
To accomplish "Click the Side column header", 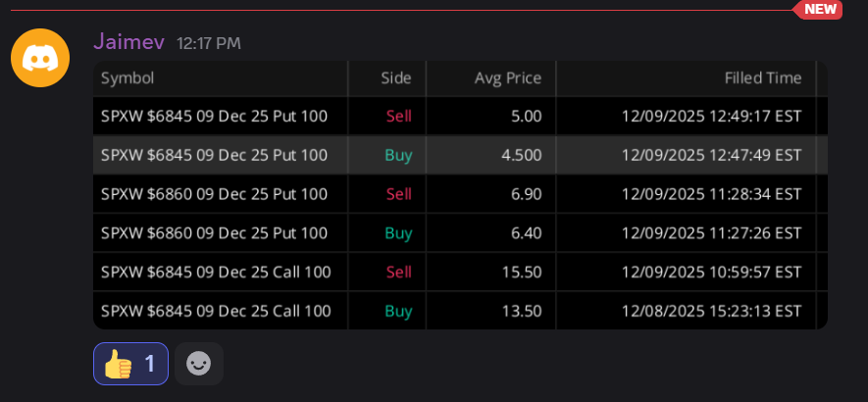I will 396,78.
